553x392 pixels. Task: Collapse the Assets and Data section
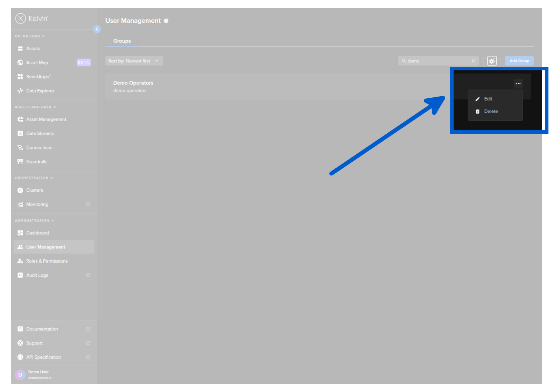point(35,107)
